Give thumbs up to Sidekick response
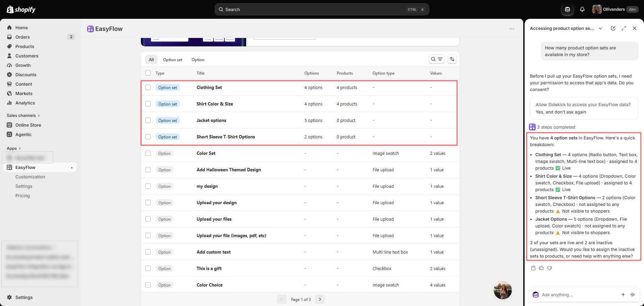Viewport: 644px width, 306px height. (x=541, y=268)
